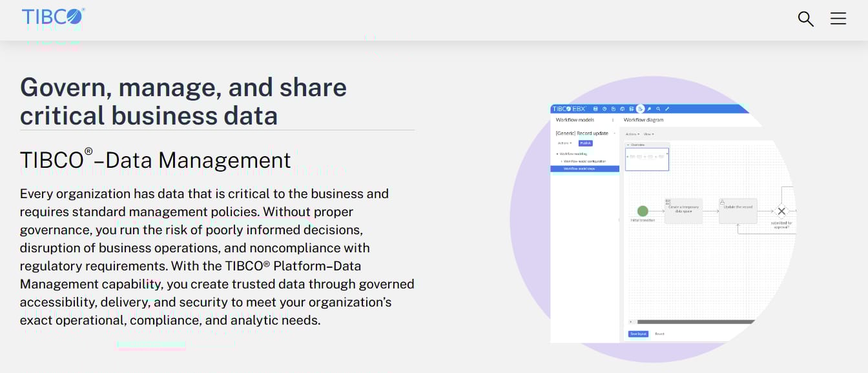The image size is (868, 373).
Task: Collapse the Workflow modeling tree node
Action: click(557, 154)
